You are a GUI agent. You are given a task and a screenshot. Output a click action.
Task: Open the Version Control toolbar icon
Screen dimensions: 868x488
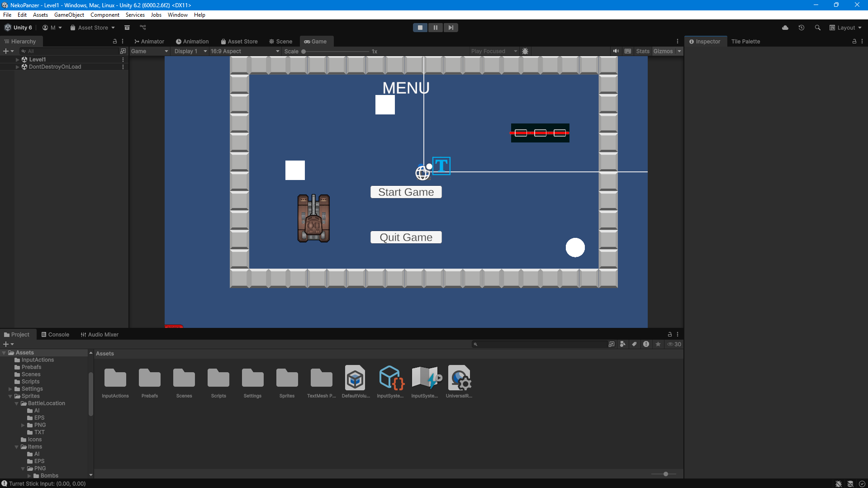point(143,28)
